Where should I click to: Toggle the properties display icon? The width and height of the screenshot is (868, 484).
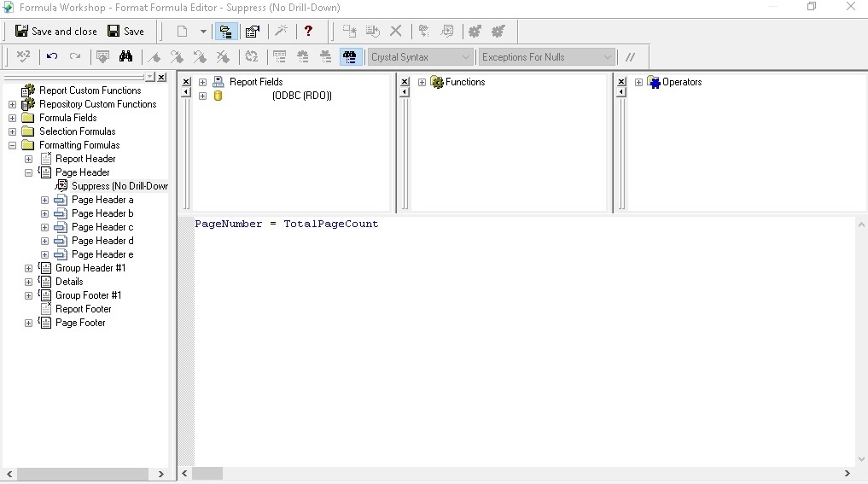[x=253, y=32]
